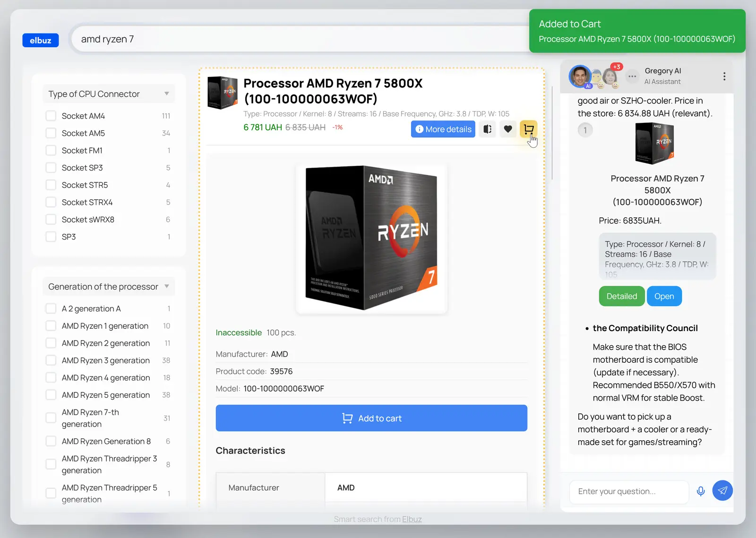Open the Elbuz link in footer
This screenshot has height=538, width=756.
tap(412, 519)
